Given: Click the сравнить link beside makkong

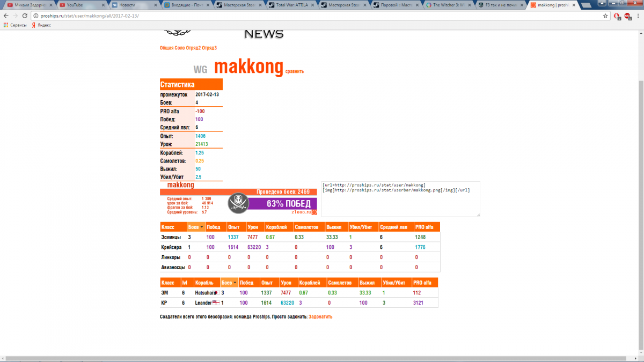Looking at the screenshot, I should (x=294, y=71).
